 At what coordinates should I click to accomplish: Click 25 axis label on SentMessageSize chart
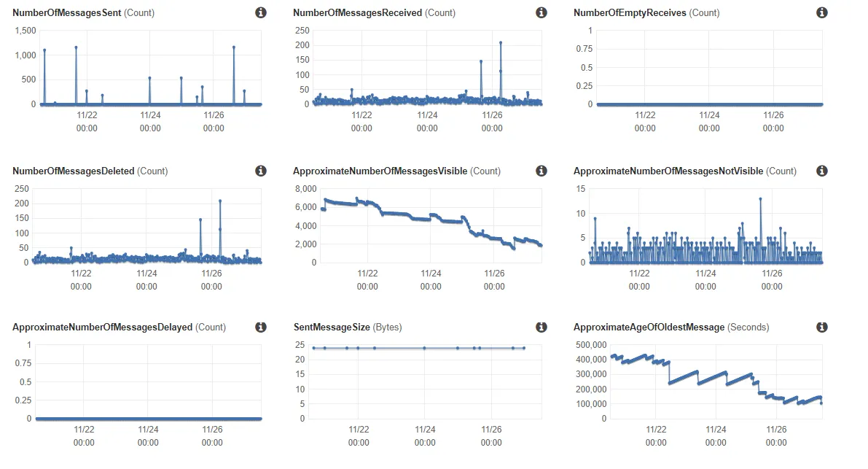300,345
